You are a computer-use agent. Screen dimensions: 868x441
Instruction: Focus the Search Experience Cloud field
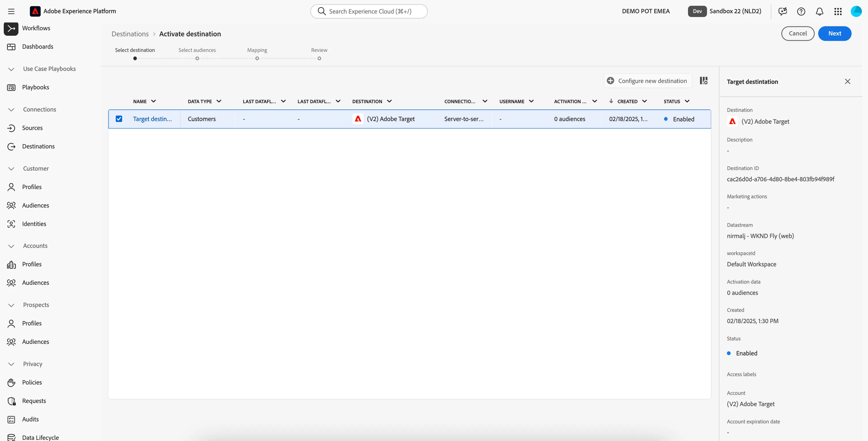coord(369,12)
